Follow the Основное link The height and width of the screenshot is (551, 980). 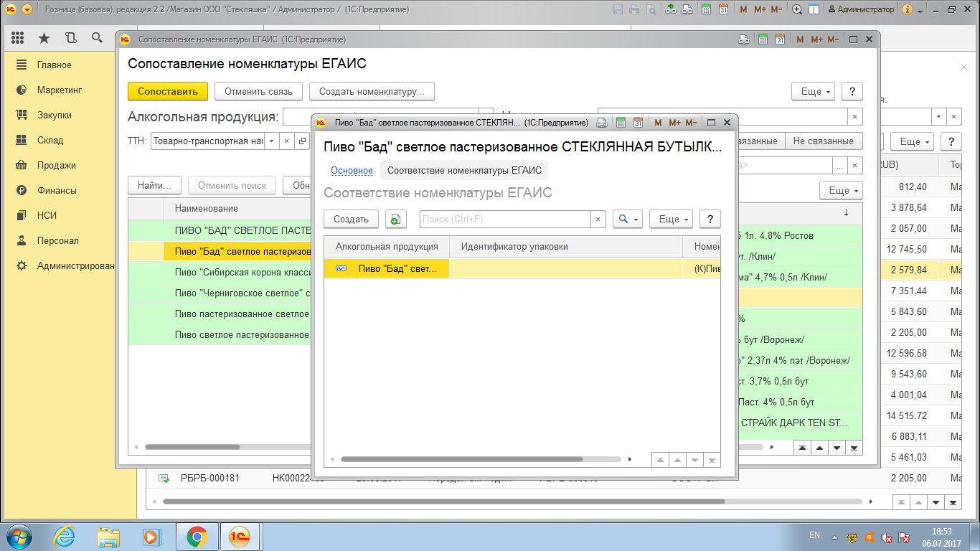[x=352, y=170]
